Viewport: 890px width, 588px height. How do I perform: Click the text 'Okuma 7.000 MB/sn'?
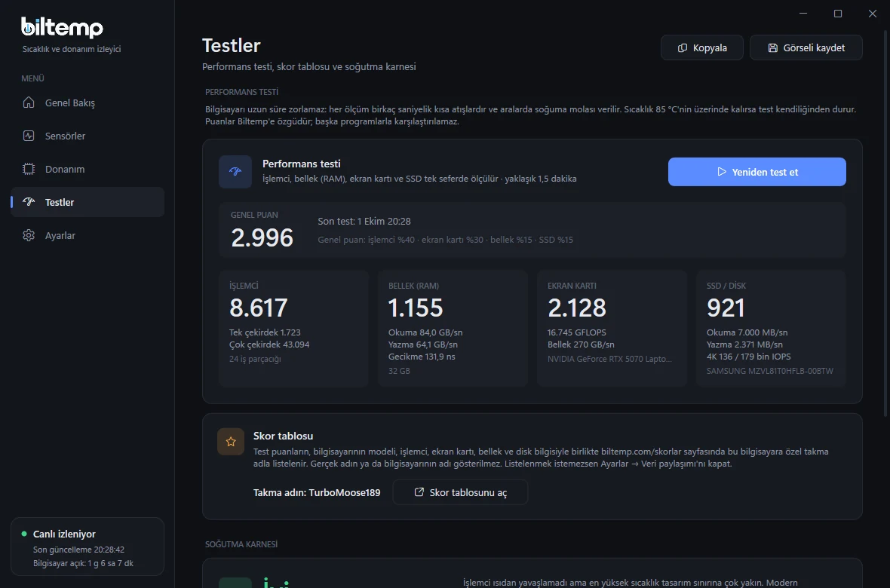747,332
